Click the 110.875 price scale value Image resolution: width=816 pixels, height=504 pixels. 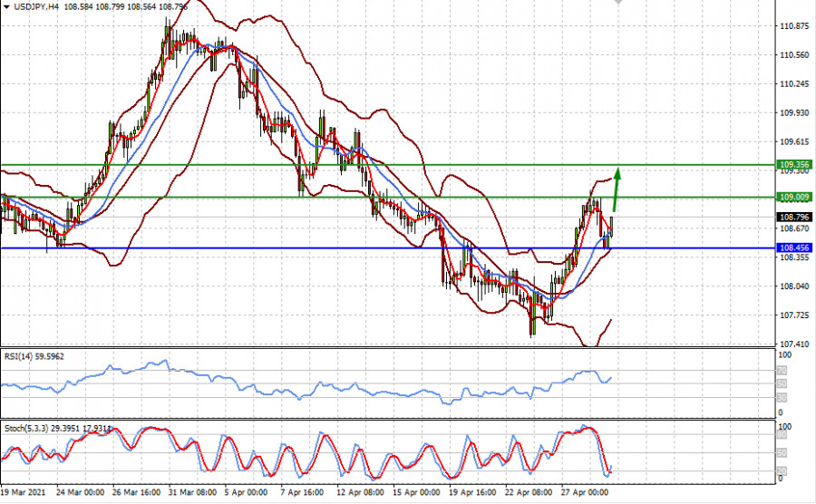tap(794, 26)
